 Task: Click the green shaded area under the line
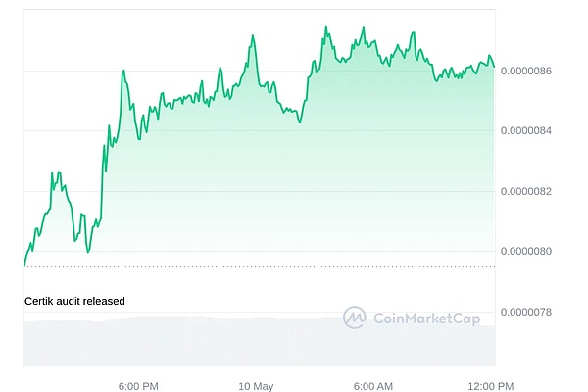(294, 176)
